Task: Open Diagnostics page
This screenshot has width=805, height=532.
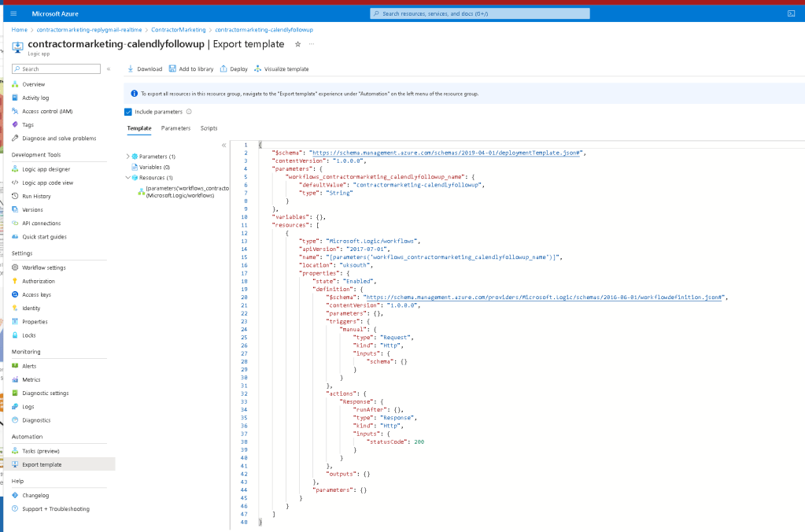Action: tap(36, 420)
